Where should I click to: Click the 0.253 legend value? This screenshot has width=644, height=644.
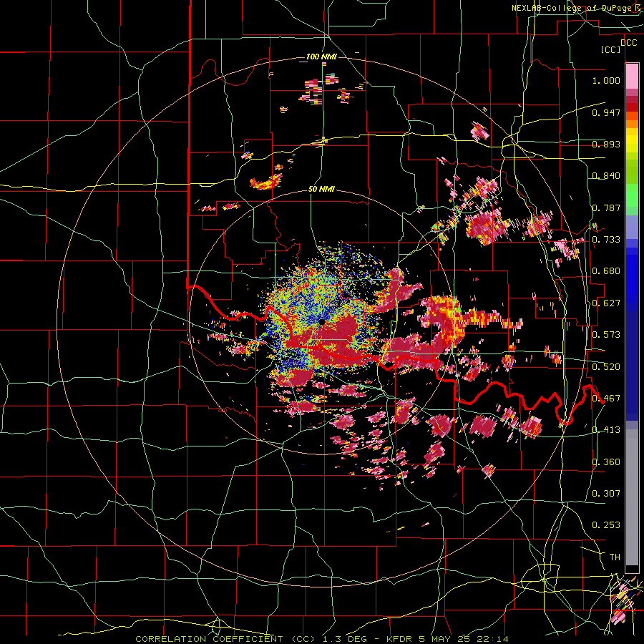click(x=606, y=525)
